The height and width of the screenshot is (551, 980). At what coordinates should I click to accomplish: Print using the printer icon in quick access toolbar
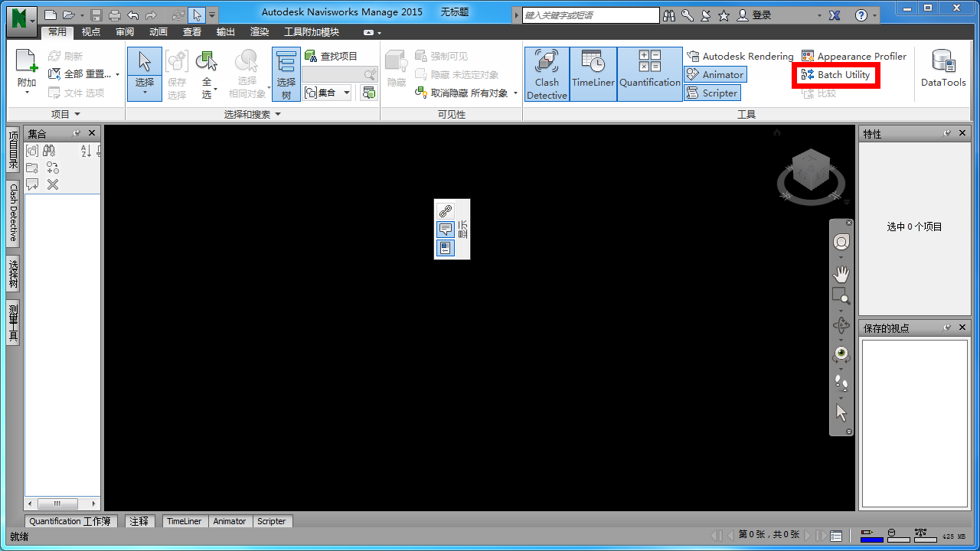(115, 15)
